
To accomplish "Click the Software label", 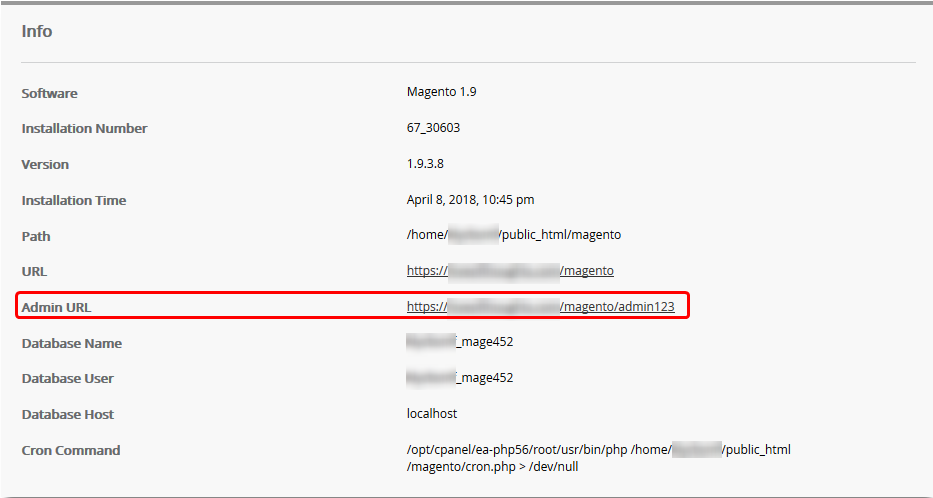I will click(49, 93).
